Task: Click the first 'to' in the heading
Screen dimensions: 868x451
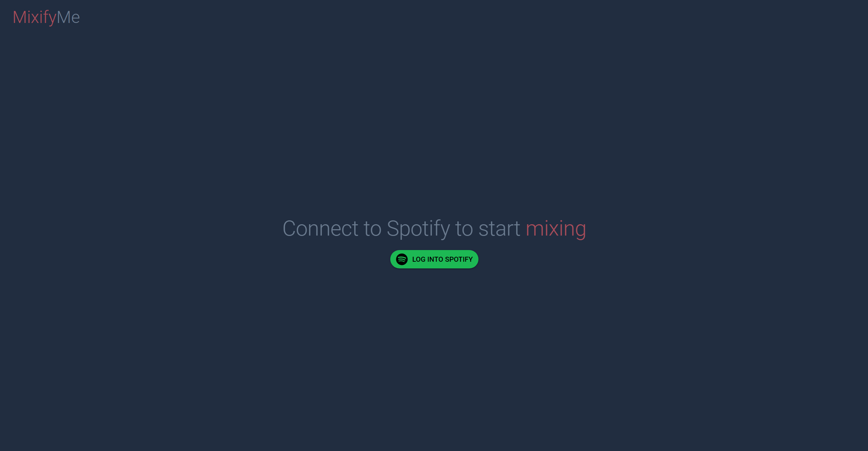Action: [x=373, y=229]
